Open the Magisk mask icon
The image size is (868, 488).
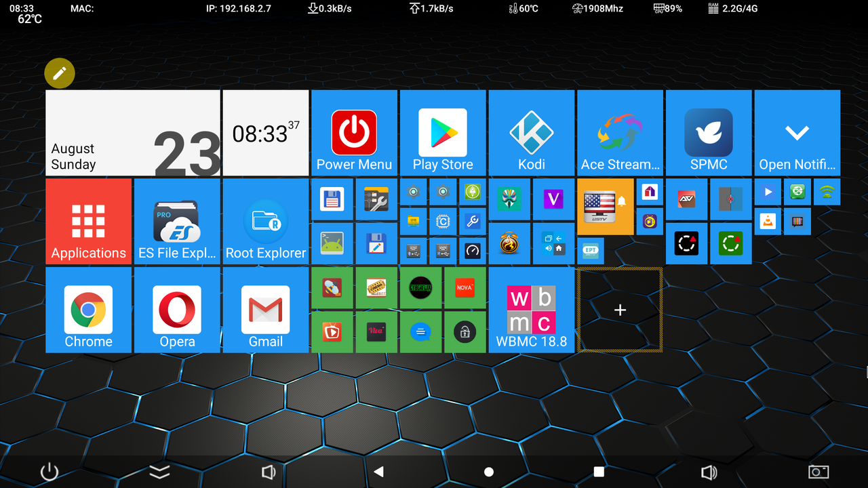point(509,199)
